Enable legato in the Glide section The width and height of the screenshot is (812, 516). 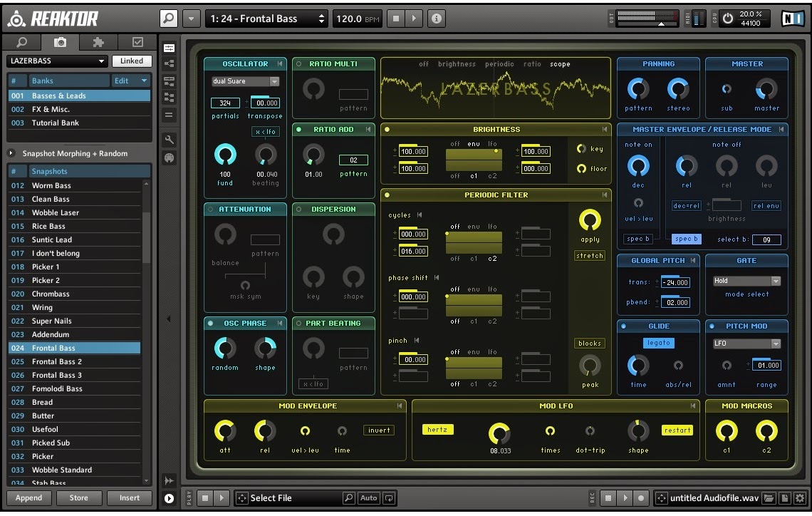tap(657, 343)
